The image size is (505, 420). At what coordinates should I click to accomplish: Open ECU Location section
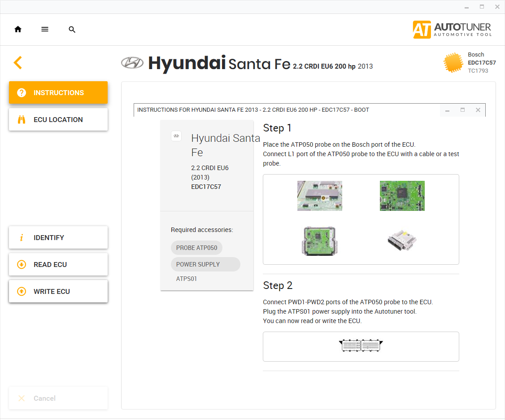click(58, 120)
